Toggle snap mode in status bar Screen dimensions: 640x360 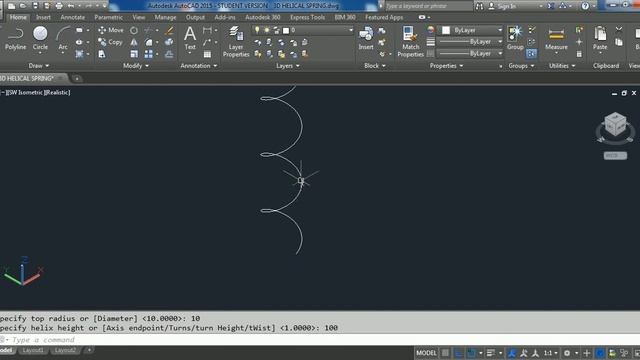pyautogui.click(x=459, y=353)
